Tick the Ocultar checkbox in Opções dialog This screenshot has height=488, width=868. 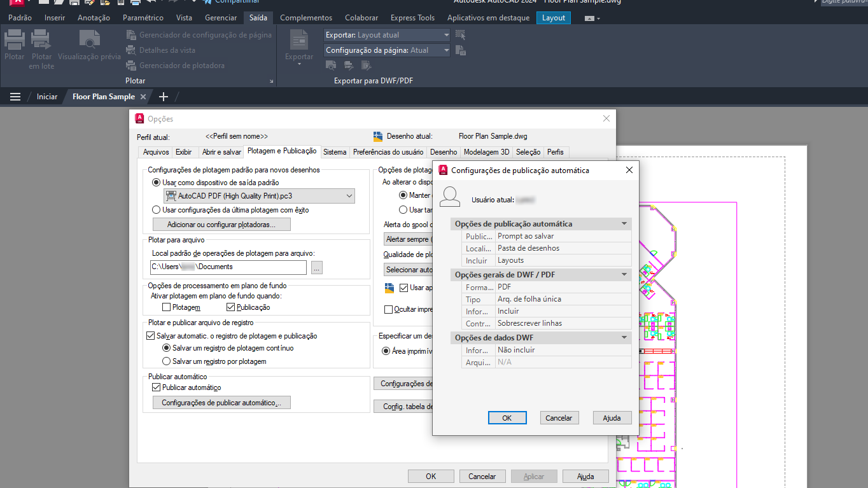pos(389,309)
